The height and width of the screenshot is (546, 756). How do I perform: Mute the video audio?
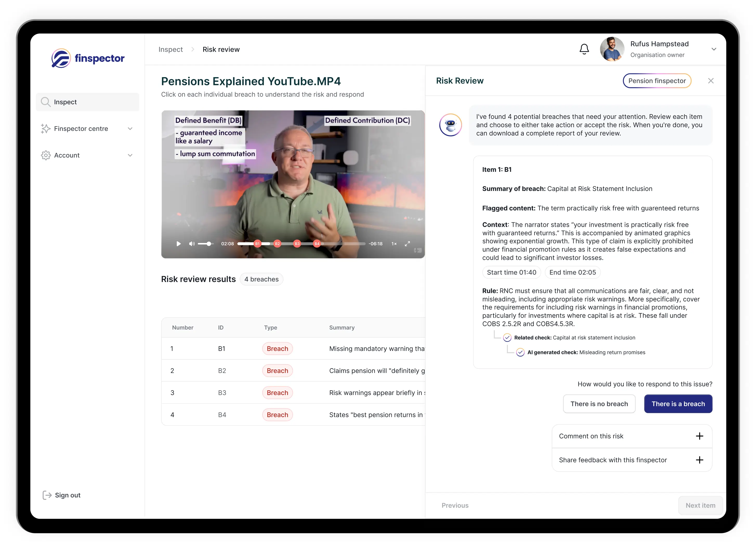point(192,243)
